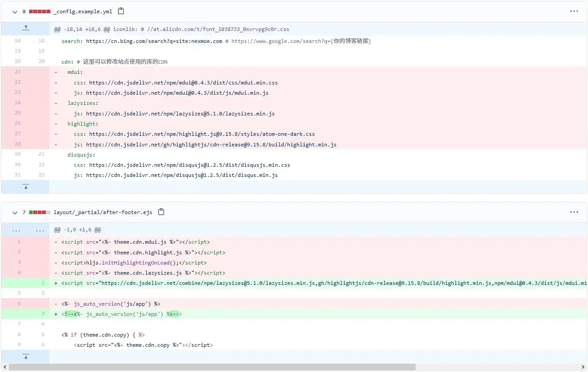Viewport: 588px width, 372px height.
Task: Open the _config.example.yml file name link
Action: (83, 12)
